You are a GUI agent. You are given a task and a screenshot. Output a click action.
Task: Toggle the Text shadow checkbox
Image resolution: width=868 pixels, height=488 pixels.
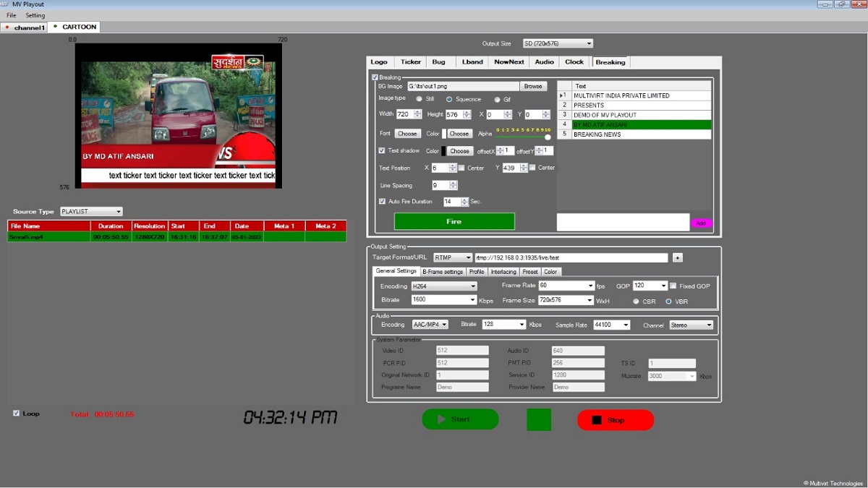[382, 150]
